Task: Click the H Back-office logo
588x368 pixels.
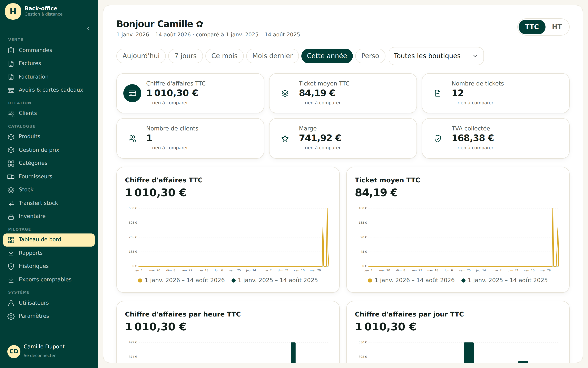Action: tap(13, 11)
